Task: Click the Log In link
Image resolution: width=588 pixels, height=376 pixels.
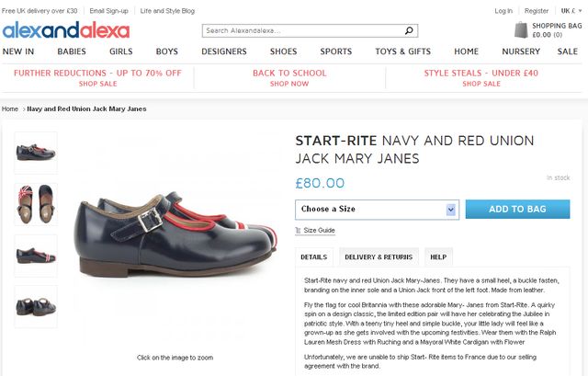Action: point(503,11)
